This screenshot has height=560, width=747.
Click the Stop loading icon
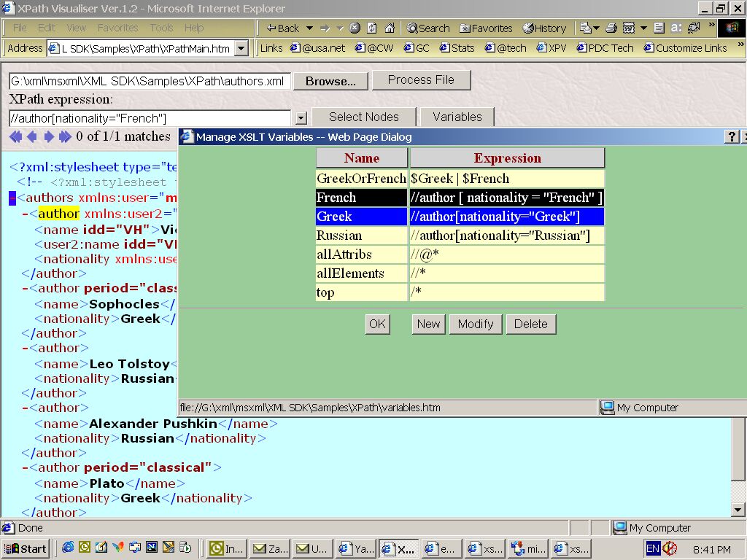coord(355,28)
